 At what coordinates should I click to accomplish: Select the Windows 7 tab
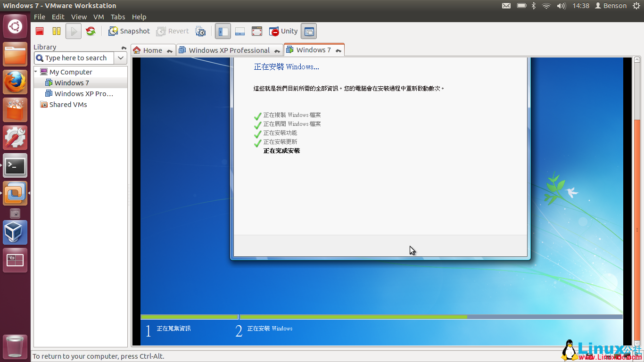[314, 49]
